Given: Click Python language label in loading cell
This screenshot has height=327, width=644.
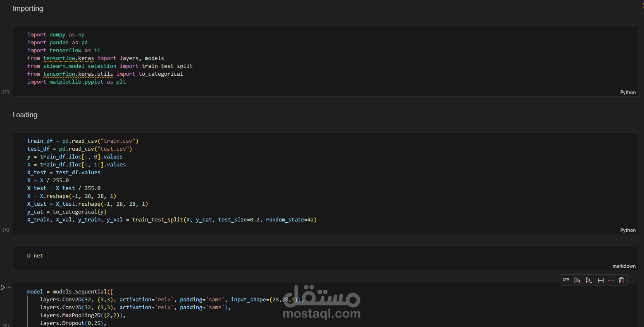Looking at the screenshot, I should 628,230.
